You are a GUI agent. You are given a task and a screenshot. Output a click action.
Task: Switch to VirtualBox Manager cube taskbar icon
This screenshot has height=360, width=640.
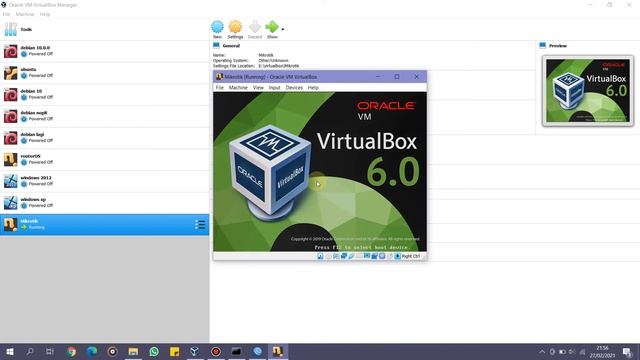(x=195, y=351)
